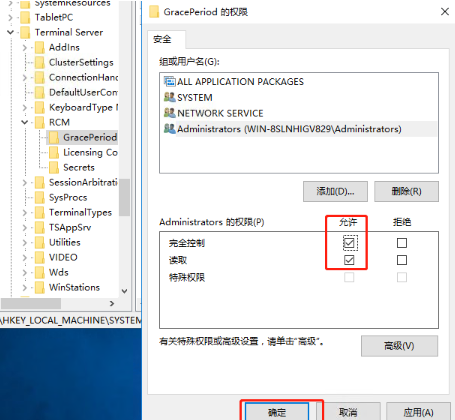Select the Secrets tree item
This screenshot has width=455, height=420.
[79, 167]
